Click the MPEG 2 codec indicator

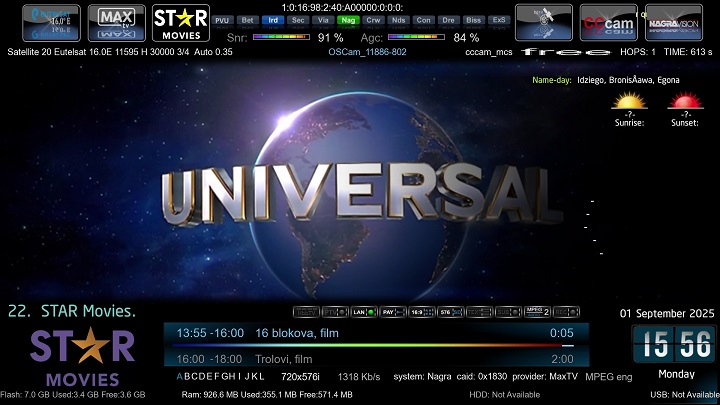coord(537,312)
